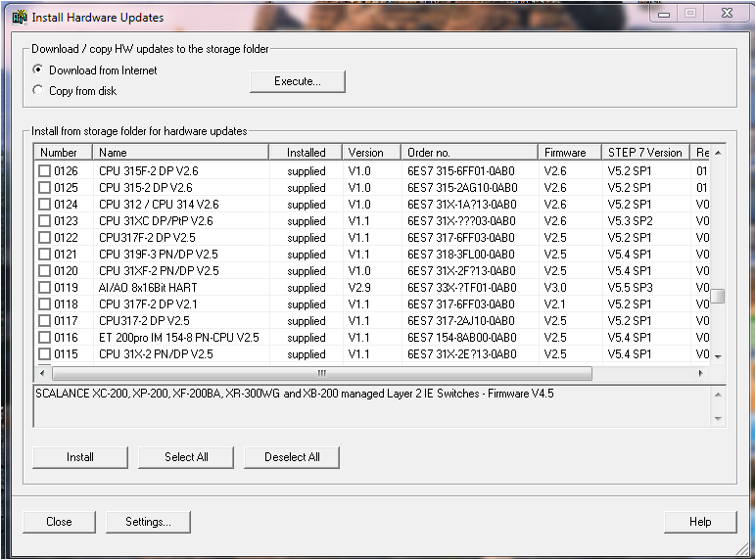Tick checkbox of update 0124
Image resolution: width=756 pixels, height=560 pixels.
point(44,205)
